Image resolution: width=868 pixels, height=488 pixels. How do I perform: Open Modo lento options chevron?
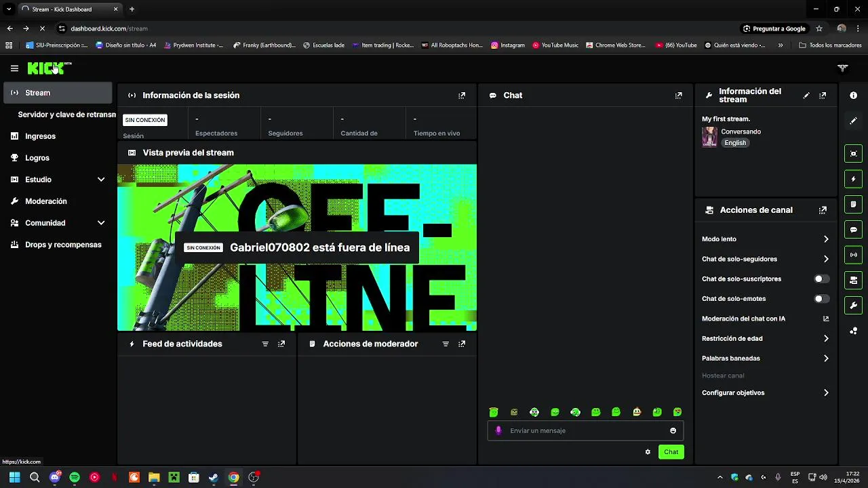[826, 239]
